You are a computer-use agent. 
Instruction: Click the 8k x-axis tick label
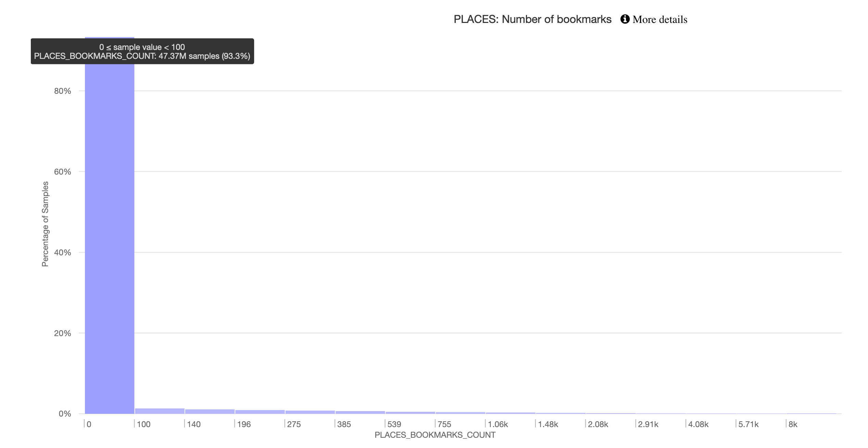793,424
